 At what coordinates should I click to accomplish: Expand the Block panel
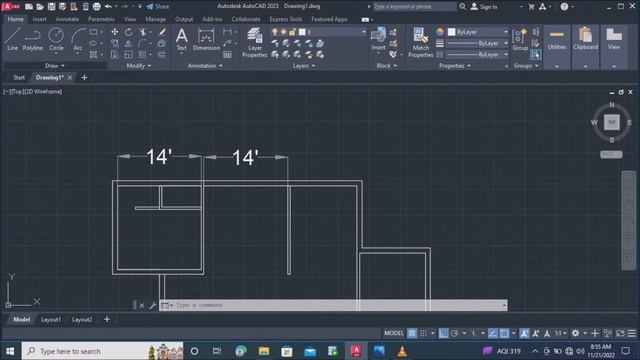pos(387,66)
